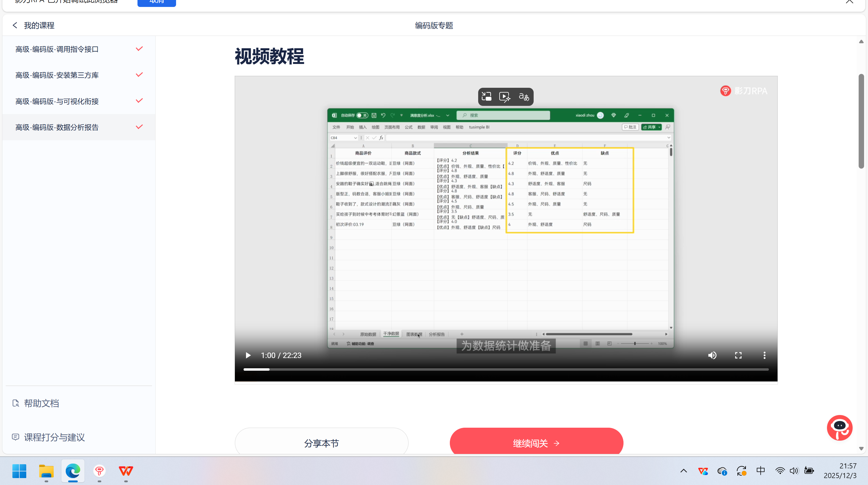Open lesson 高级-编码版-调用指令接口
Image resolution: width=868 pixels, height=485 pixels.
(x=79, y=49)
